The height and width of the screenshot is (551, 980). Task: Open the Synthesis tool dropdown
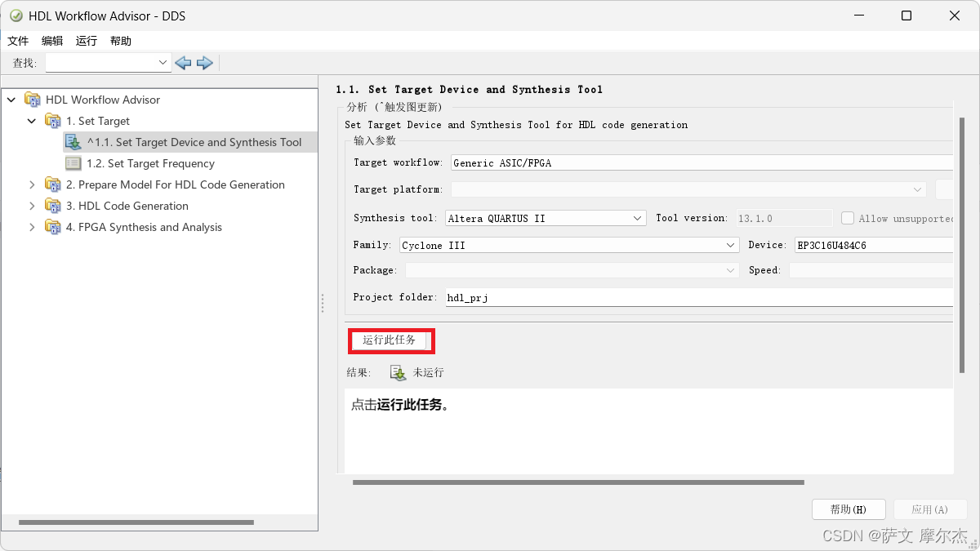[638, 218]
